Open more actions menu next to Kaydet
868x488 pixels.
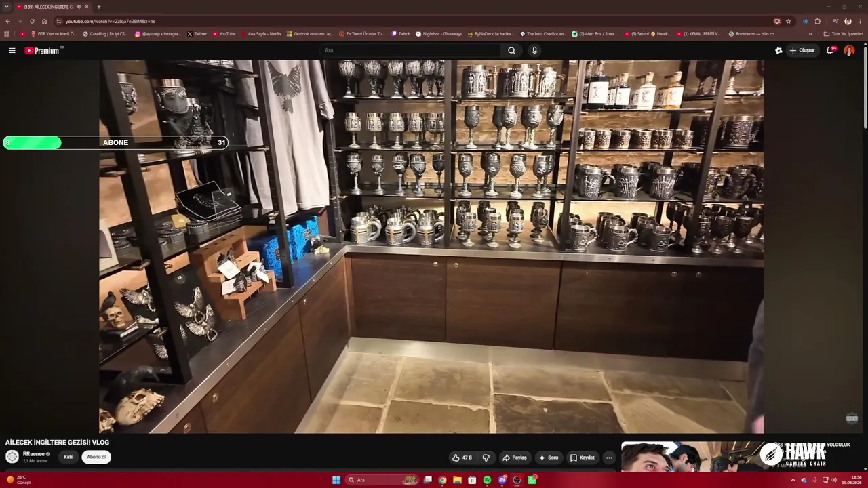point(609,457)
